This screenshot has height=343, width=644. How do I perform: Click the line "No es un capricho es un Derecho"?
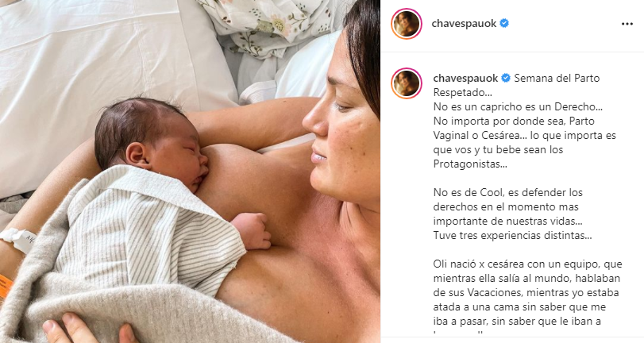[x=515, y=107]
